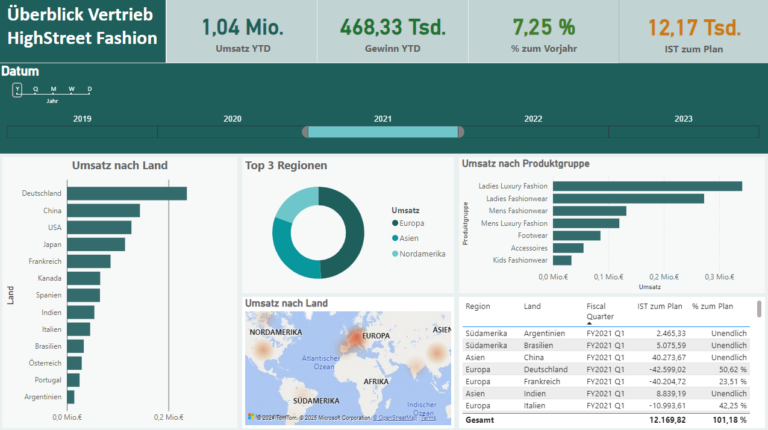Select the Italien bar in country chart

78,329
